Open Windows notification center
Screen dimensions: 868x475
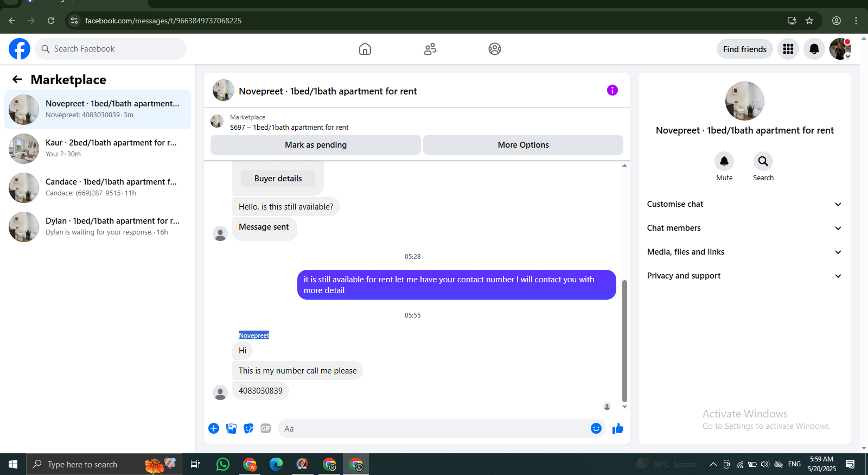(850, 464)
